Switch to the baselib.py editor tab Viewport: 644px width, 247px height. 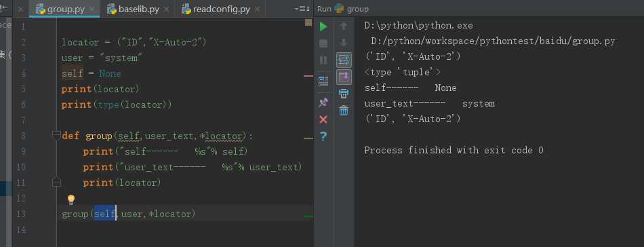point(139,9)
